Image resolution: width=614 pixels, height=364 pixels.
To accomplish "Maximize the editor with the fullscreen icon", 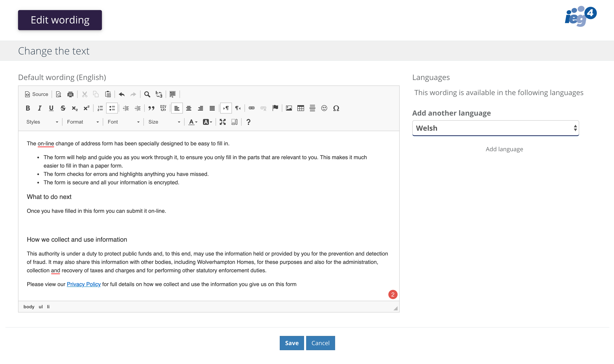I will pyautogui.click(x=222, y=122).
